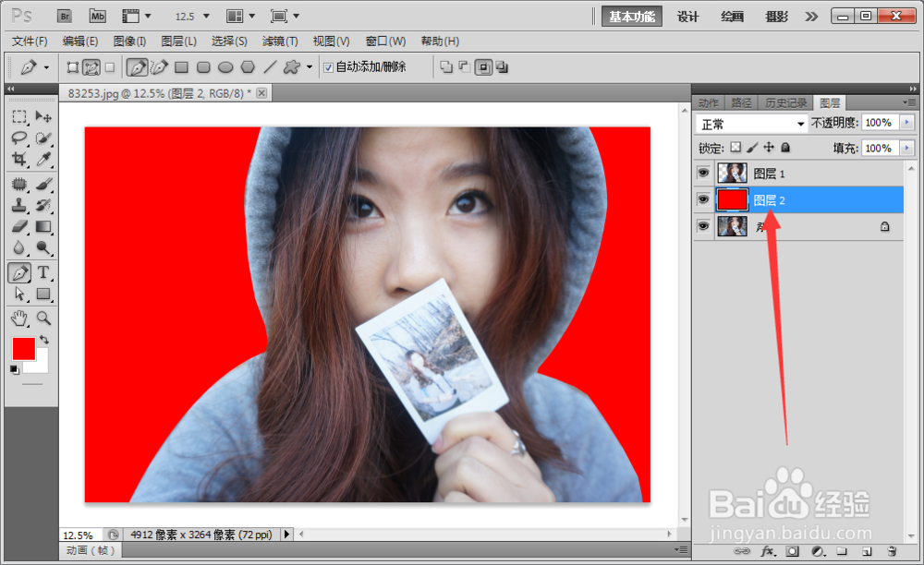Select the Lasso tool
This screenshot has width=924, height=565.
(x=19, y=138)
